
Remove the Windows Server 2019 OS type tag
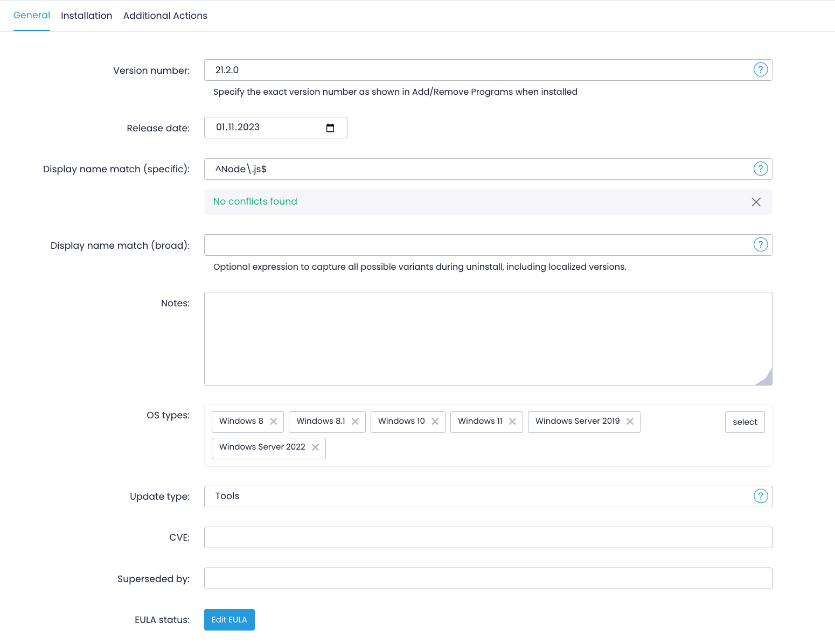tap(630, 422)
